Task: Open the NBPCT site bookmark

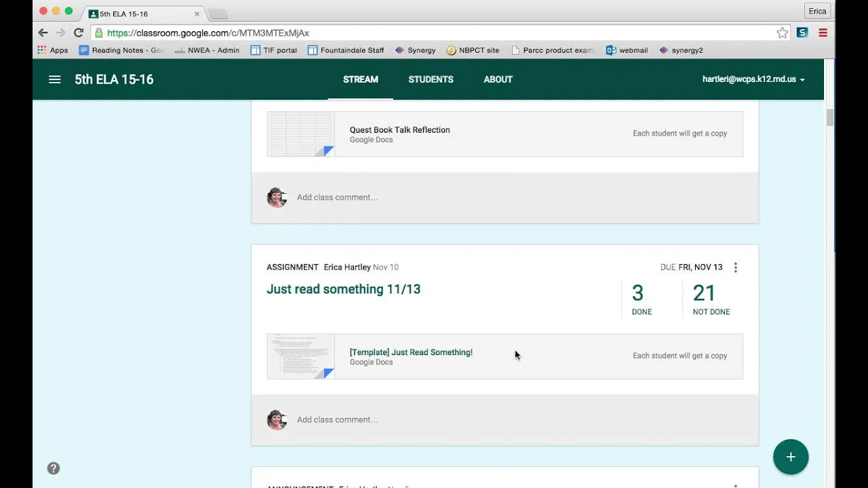Action: 473,50
